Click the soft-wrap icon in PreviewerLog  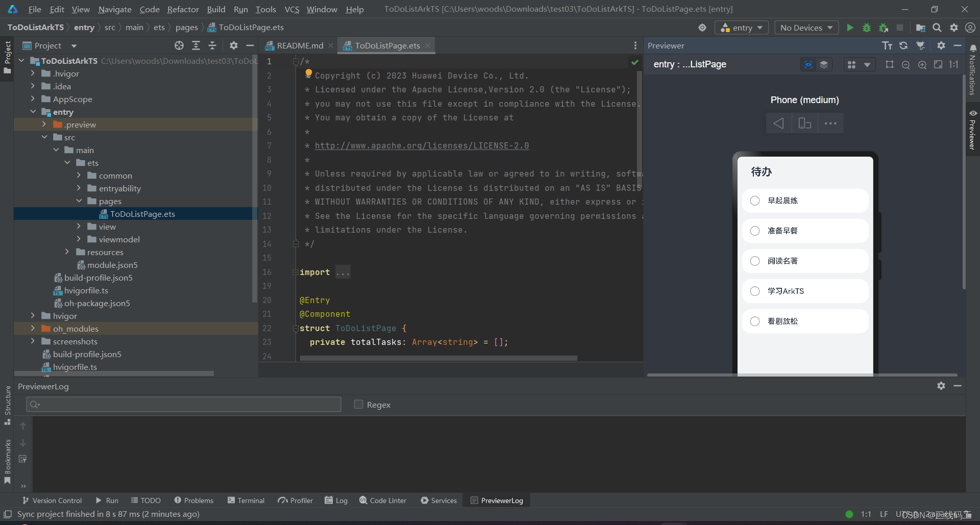pos(23,459)
